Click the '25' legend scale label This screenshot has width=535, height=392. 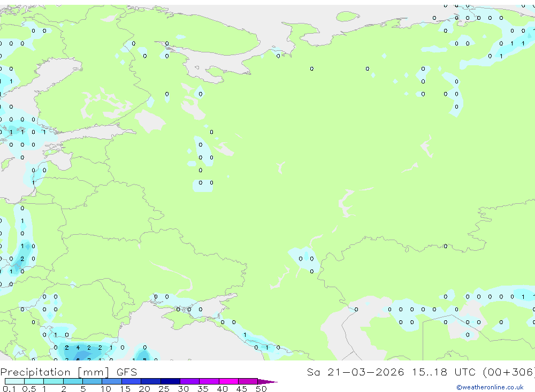click(164, 389)
